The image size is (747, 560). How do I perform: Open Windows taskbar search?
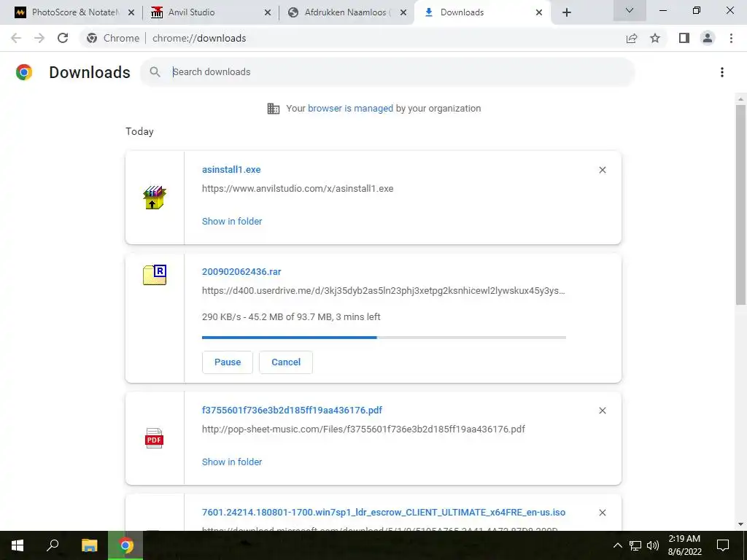click(53, 545)
